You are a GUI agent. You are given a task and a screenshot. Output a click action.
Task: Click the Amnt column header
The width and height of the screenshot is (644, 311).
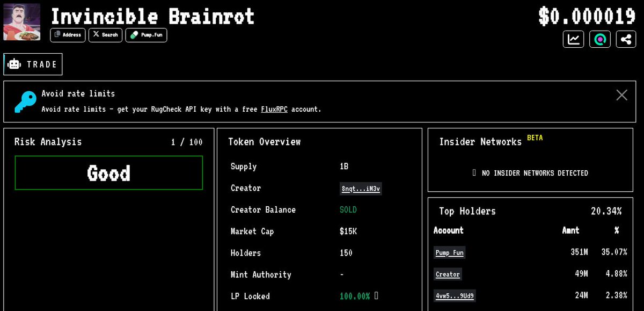point(570,230)
